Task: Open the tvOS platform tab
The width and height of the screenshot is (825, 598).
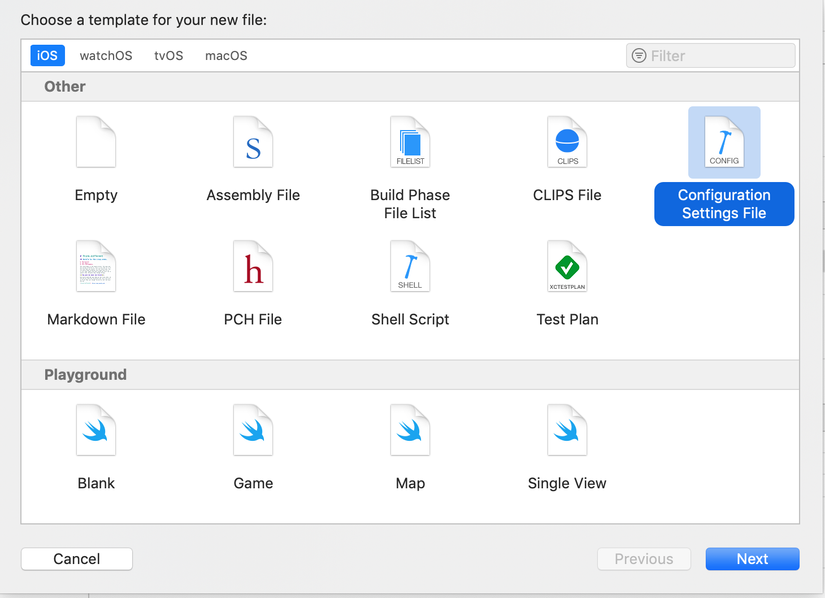Action: [x=169, y=56]
